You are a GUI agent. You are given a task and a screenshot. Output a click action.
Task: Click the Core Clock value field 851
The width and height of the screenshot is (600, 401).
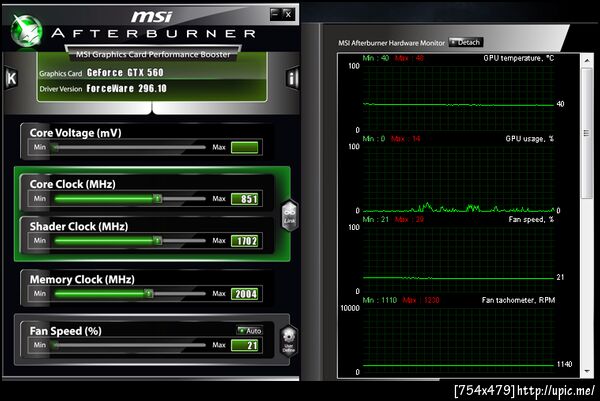tap(245, 199)
